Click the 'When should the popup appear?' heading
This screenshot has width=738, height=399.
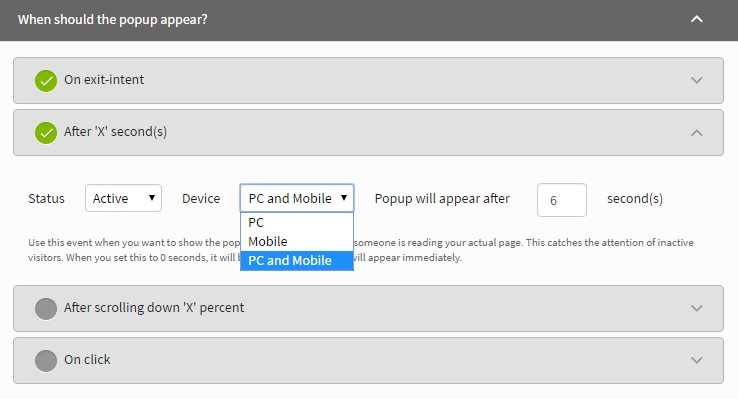point(112,20)
